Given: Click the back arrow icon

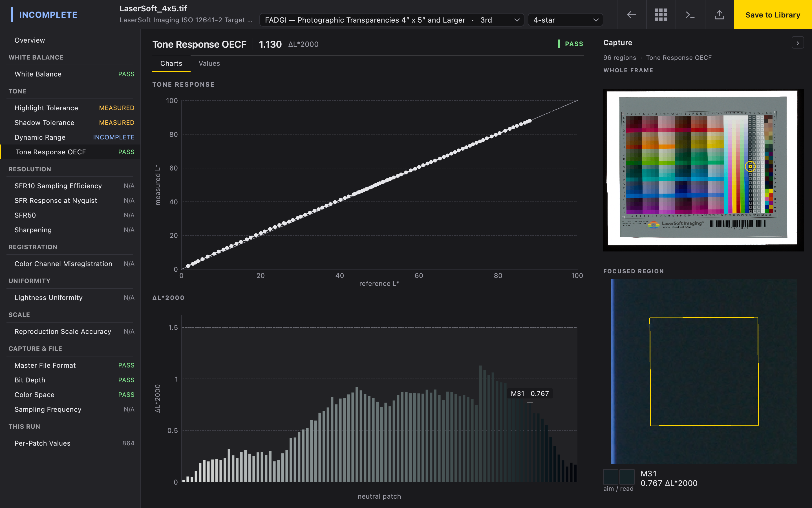Looking at the screenshot, I should pyautogui.click(x=632, y=15).
